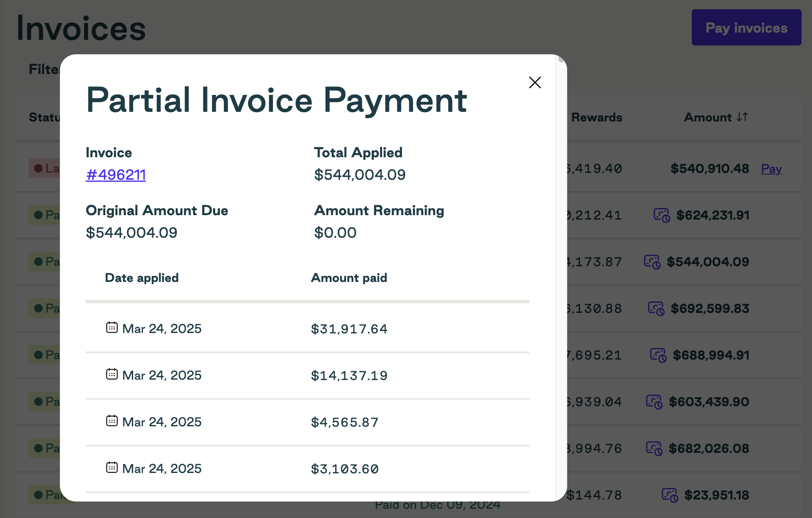Click calendar icon for $31,917.64 payment
The width and height of the screenshot is (812, 518).
tap(112, 327)
